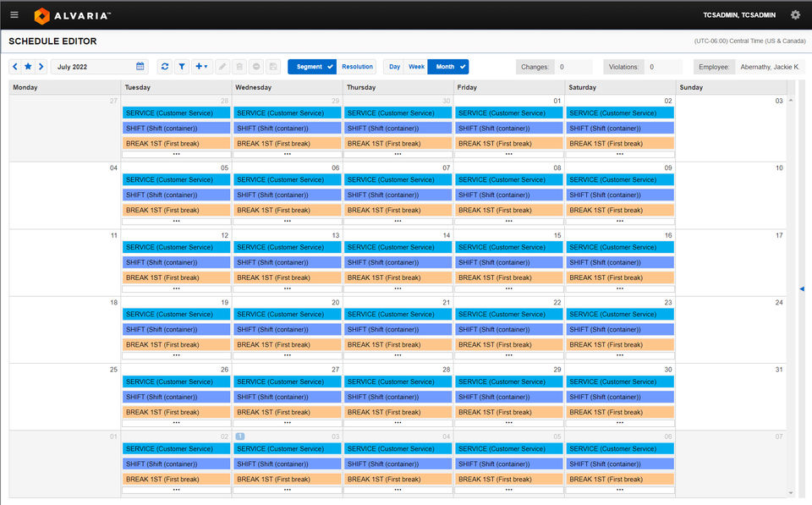
Task: Select SERVICE segment on Tuesday July 19
Action: (176, 315)
